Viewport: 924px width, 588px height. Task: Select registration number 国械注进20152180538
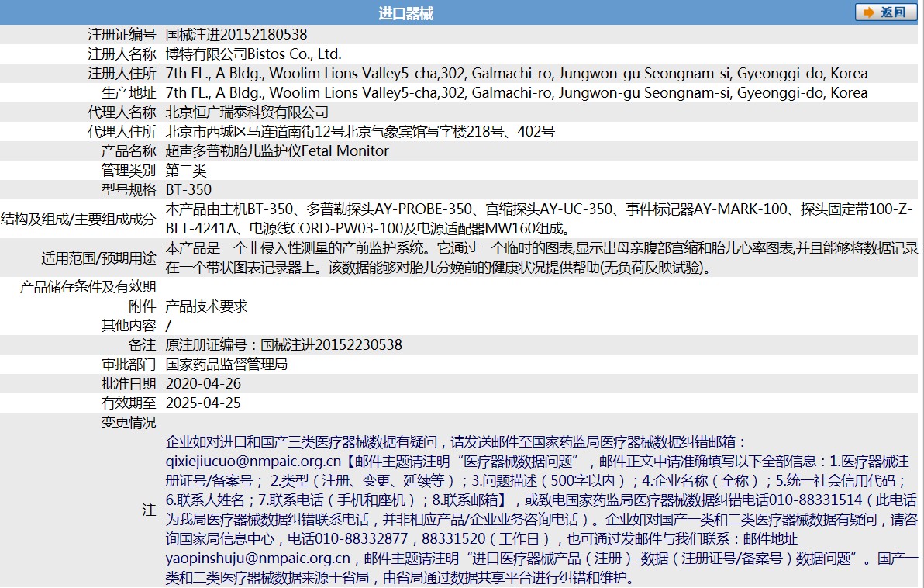pyautogui.click(x=236, y=35)
